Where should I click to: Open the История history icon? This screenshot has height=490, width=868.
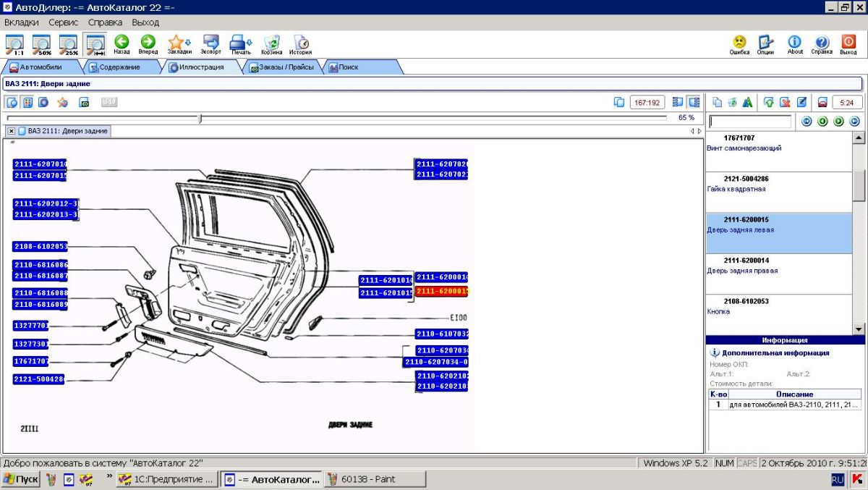301,45
